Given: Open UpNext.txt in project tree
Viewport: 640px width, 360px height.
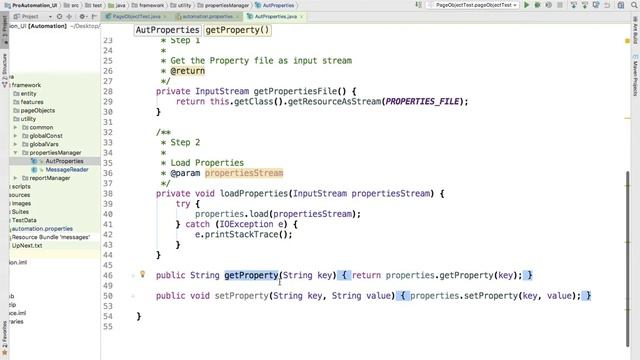Looking at the screenshot, I should coord(27,246).
